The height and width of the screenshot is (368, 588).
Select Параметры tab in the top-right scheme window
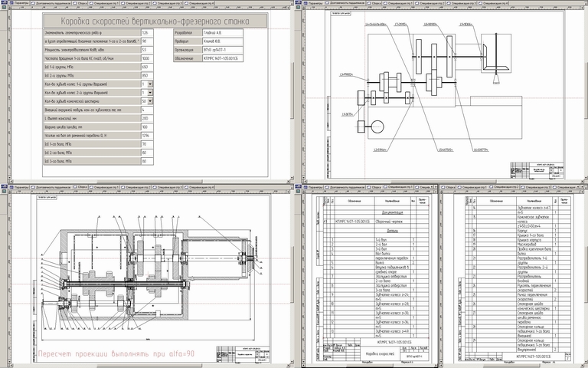pyautogui.click(x=315, y=2)
